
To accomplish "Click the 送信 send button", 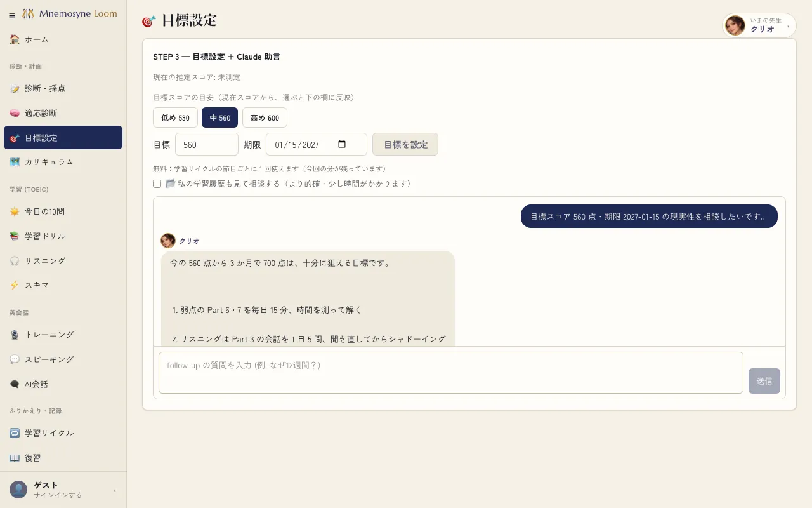I will (764, 381).
